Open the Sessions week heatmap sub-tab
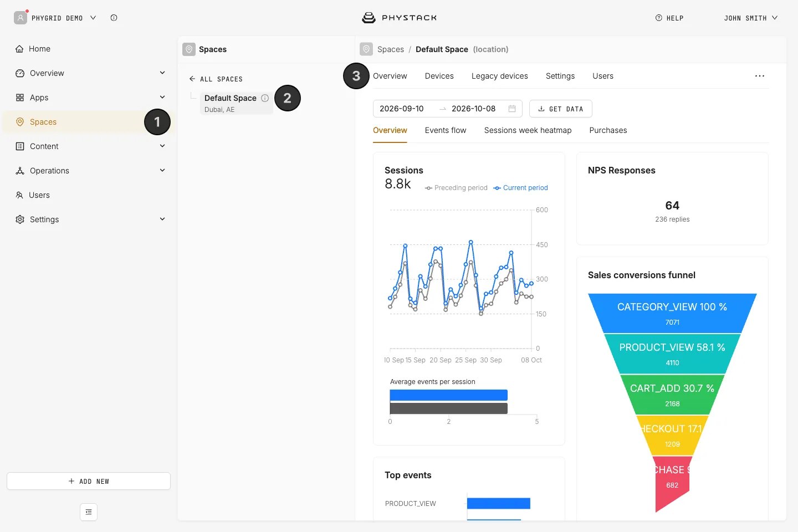Screen dimensions: 798x532 528,130
